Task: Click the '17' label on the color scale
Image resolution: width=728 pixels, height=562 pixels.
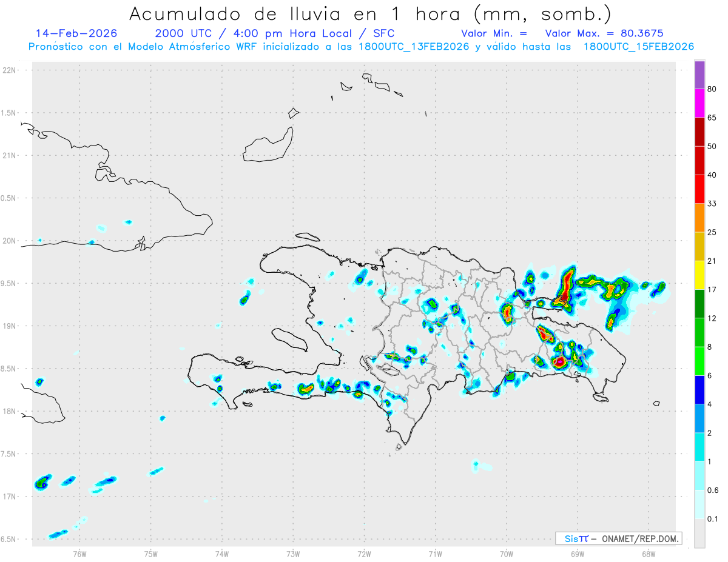Action: [712, 290]
